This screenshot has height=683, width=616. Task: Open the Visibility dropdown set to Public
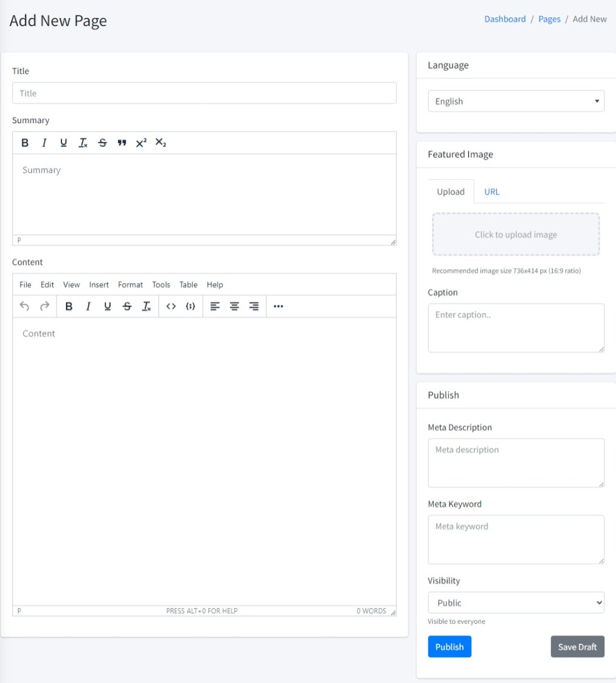click(516, 603)
